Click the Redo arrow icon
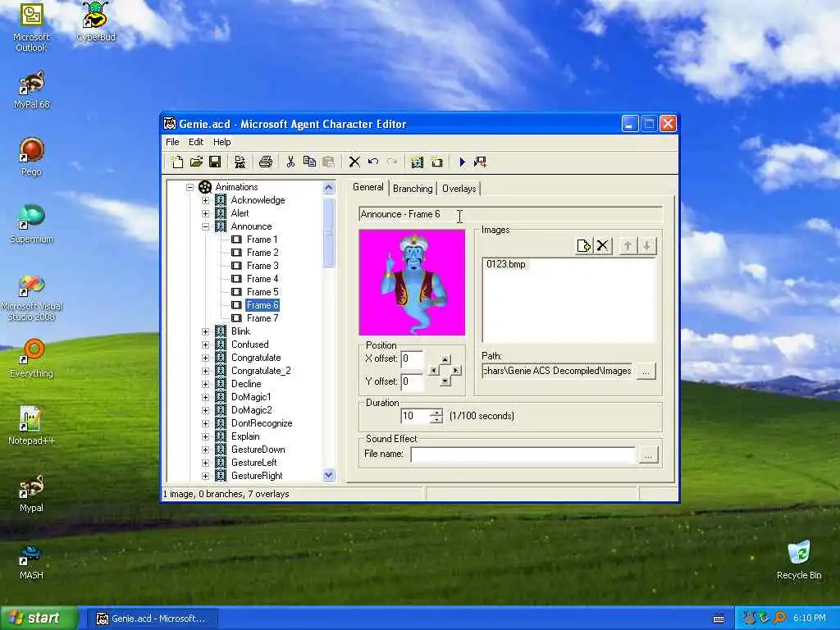The image size is (840, 630). pyautogui.click(x=392, y=162)
